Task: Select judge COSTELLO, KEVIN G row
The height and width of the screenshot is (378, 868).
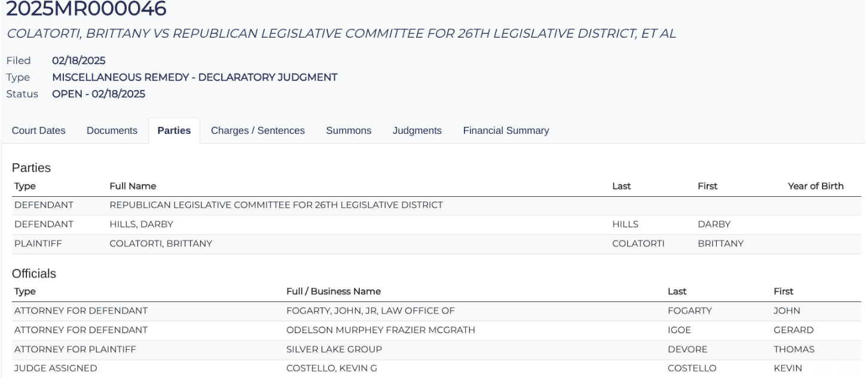Action: (332, 368)
